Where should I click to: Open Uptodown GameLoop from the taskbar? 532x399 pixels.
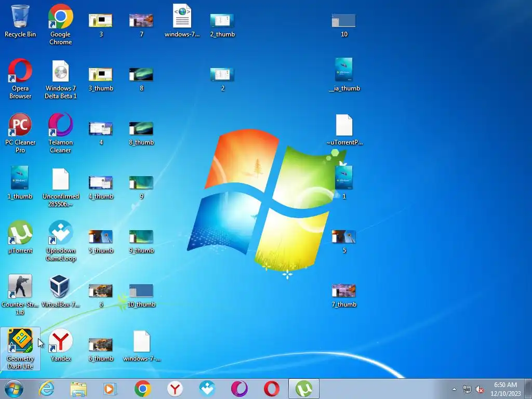(207, 389)
